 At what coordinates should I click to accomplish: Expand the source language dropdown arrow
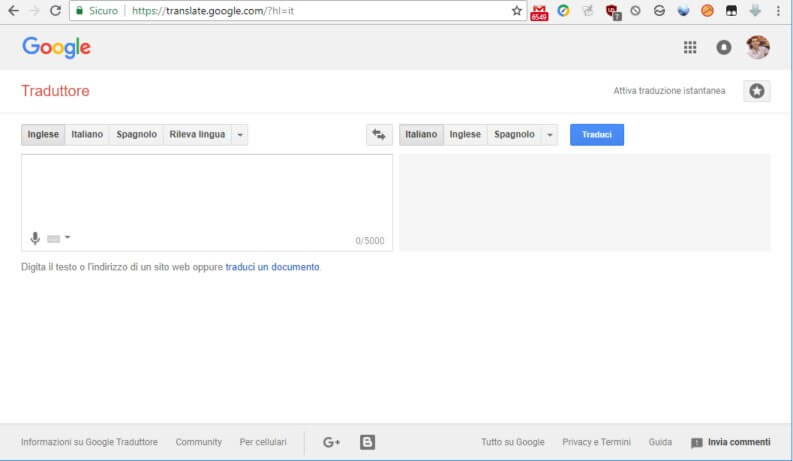(240, 134)
